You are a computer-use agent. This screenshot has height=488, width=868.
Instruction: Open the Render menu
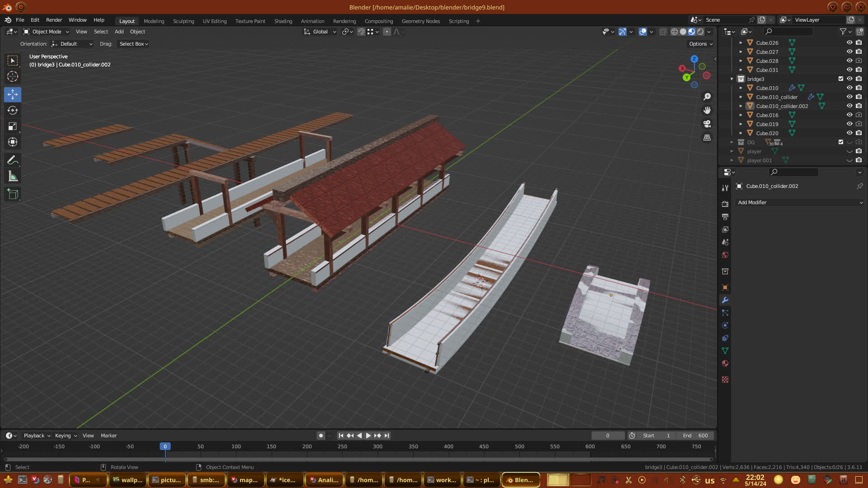[x=54, y=20]
